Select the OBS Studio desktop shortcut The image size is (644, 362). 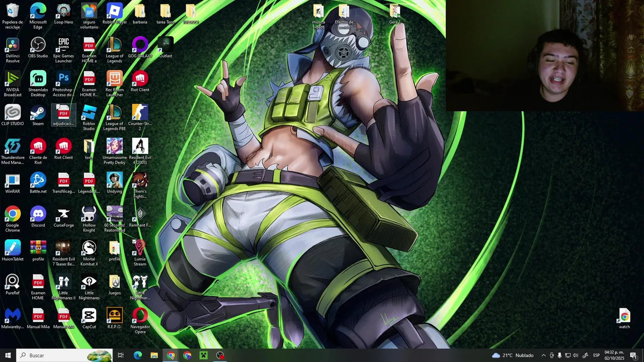(x=38, y=48)
